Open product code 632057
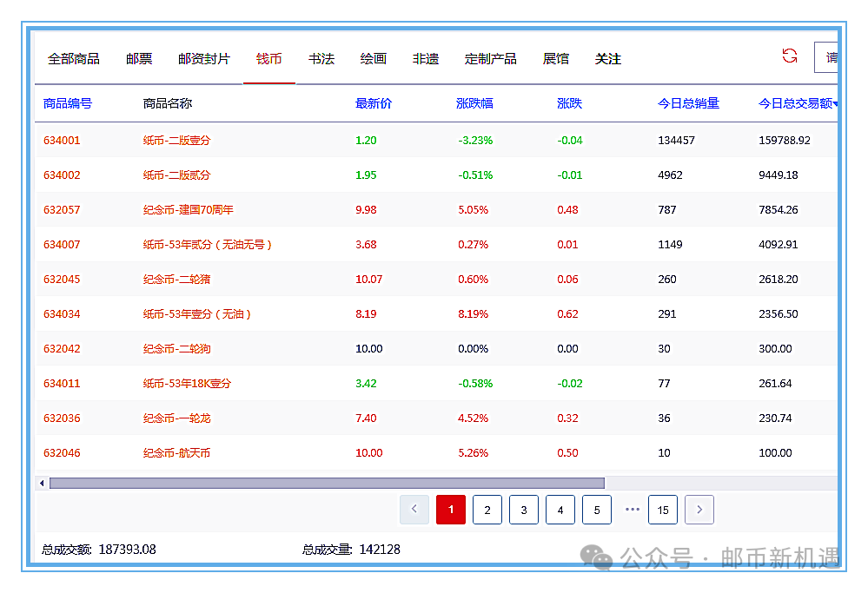This screenshot has width=868, height=593. [62, 210]
